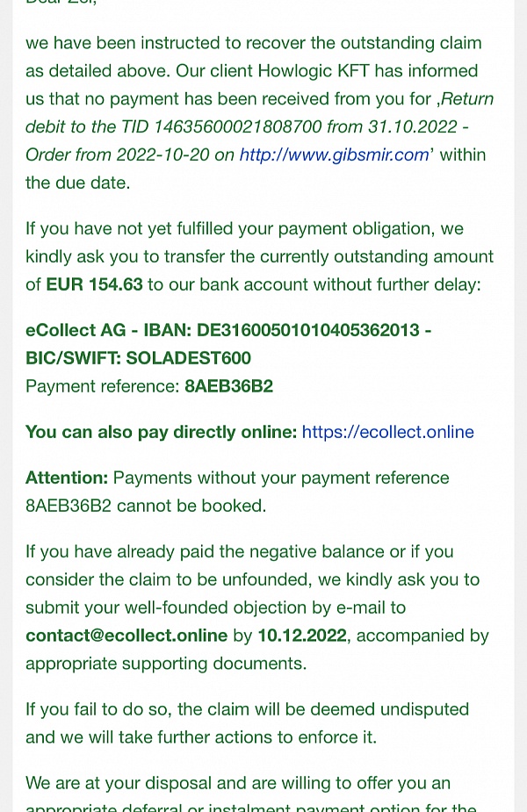Click the bold Attention: label
527x812 pixels.
click(x=67, y=478)
